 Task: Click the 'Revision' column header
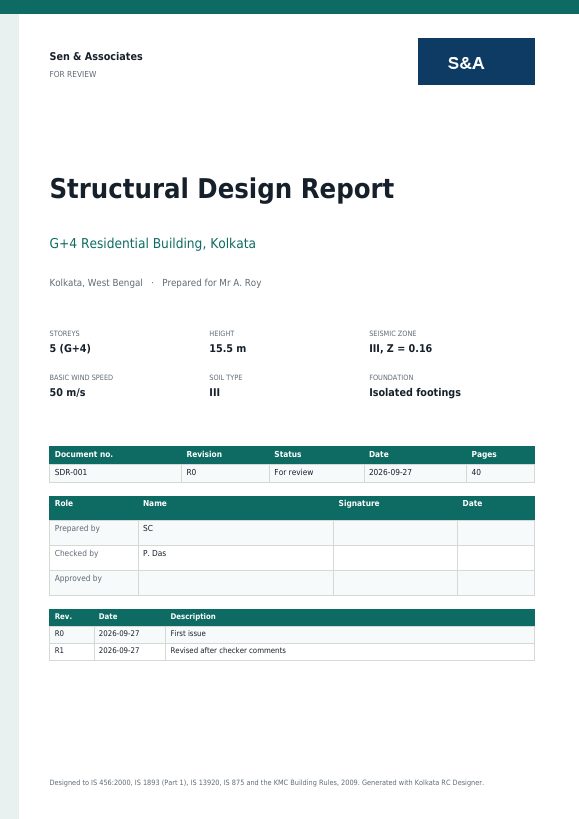(226, 454)
